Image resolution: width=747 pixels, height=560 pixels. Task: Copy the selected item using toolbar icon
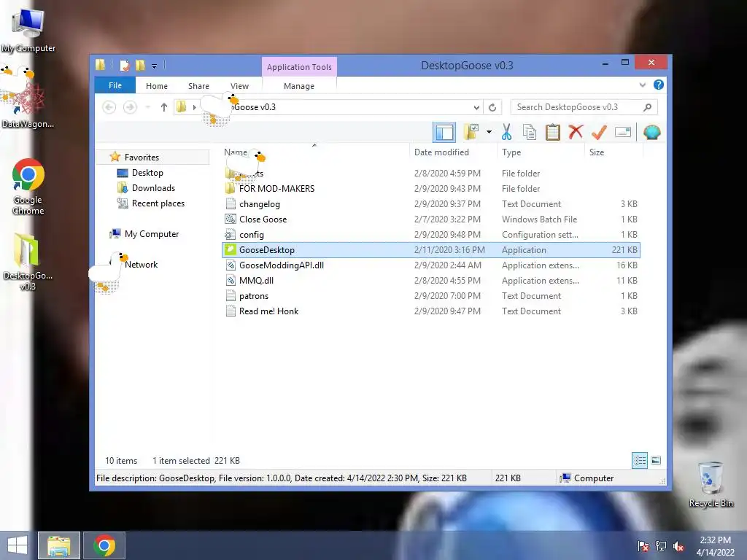point(530,132)
